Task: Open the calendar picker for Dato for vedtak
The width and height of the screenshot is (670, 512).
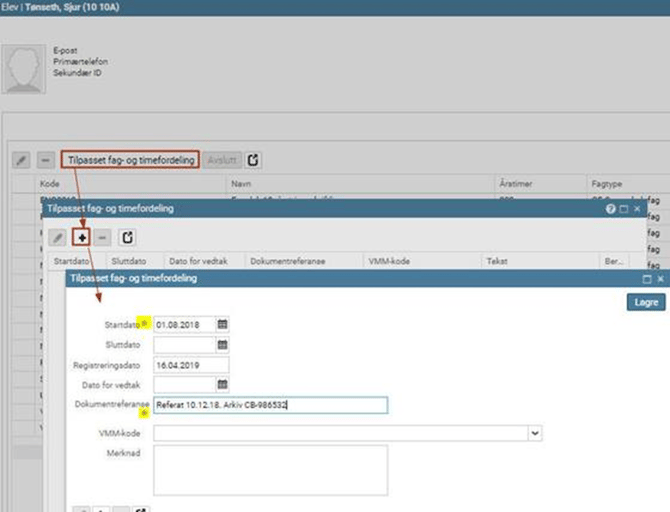Action: pos(222,385)
